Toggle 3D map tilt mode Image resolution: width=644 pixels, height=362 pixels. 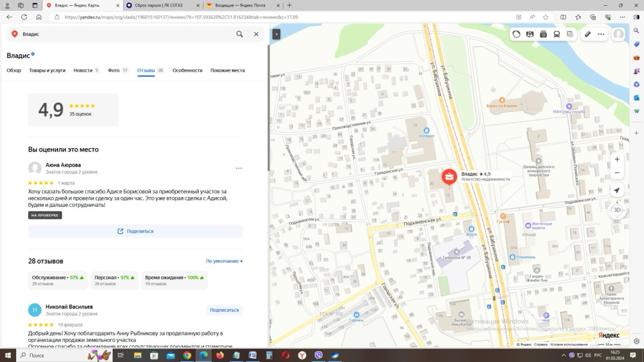[617, 210]
